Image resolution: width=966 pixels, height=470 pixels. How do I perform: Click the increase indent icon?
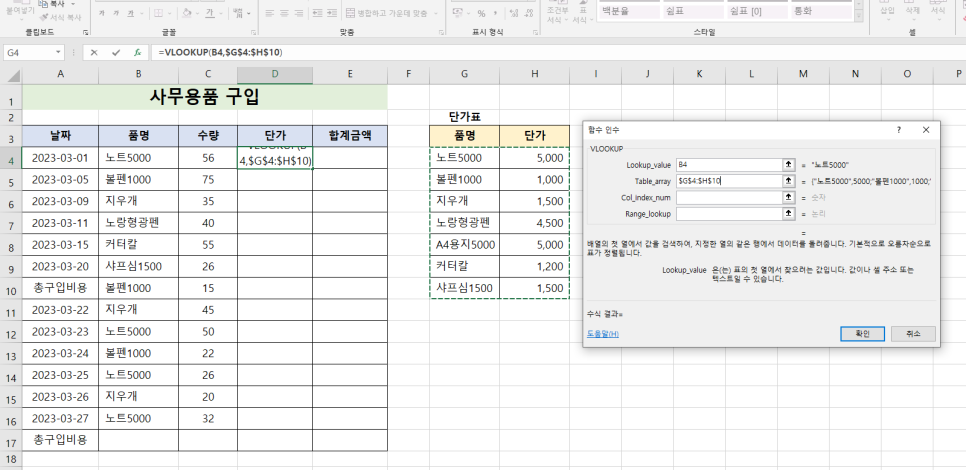click(x=332, y=13)
